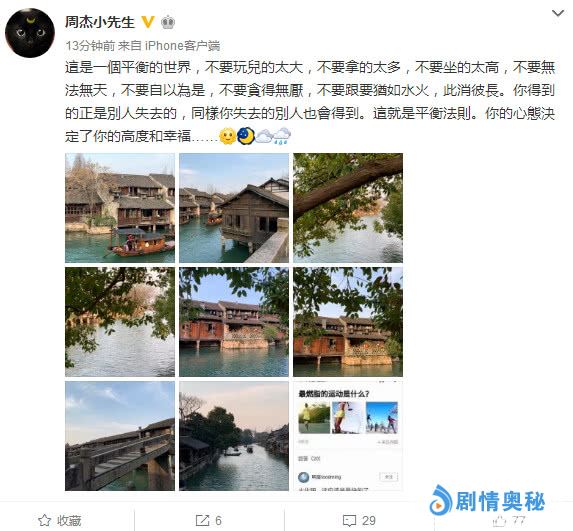Viewport: 573px width, 531px height.
Task: Open comments via speech bubble icon
Action: [x=359, y=520]
